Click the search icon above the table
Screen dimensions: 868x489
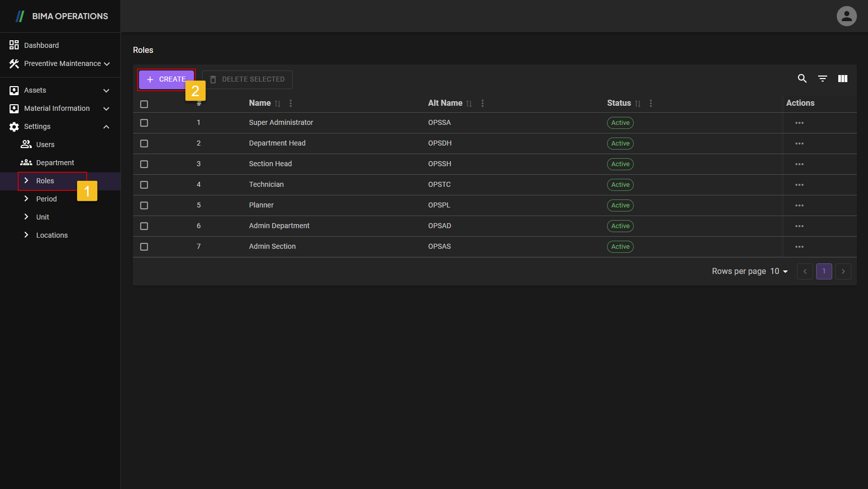[x=802, y=79]
